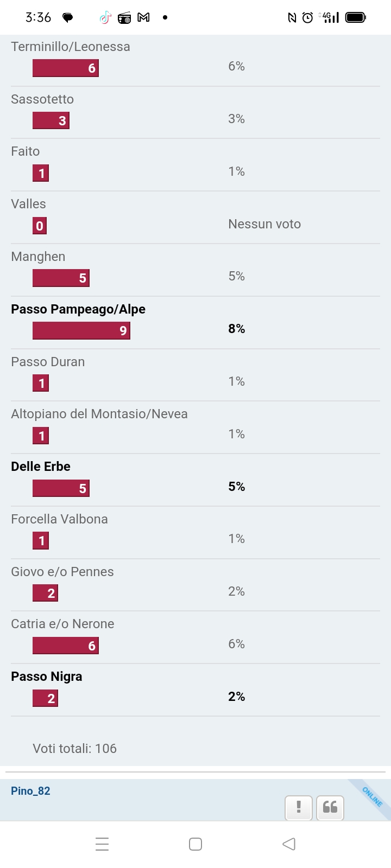Viewport: 391px width, 868px height.
Task: Tap the Gmail notification icon in status bar
Action: pos(143,17)
